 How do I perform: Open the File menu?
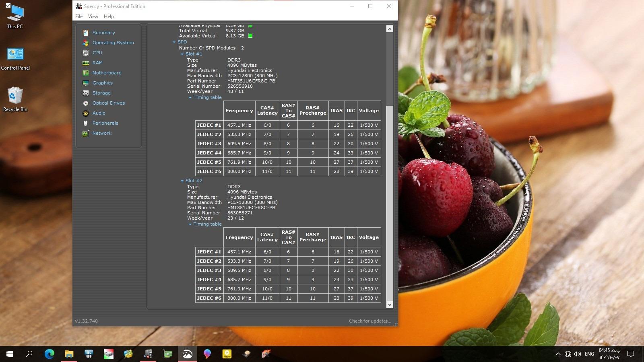click(x=79, y=16)
